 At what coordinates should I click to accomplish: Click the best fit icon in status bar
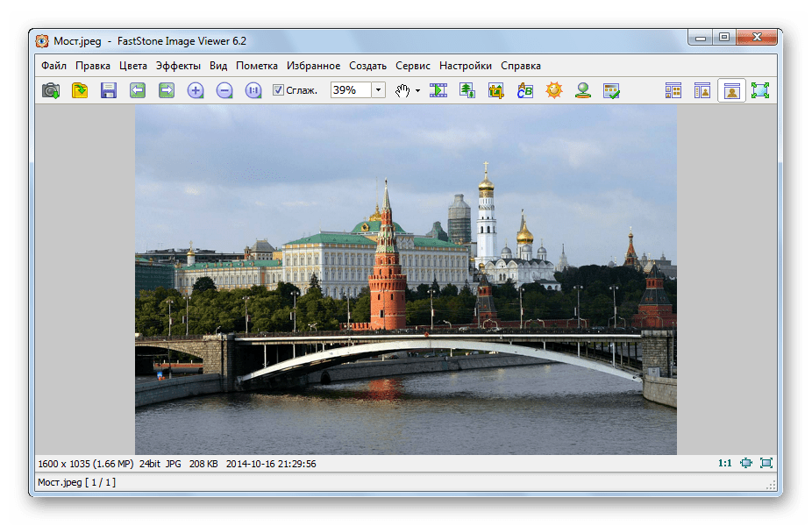point(746,463)
